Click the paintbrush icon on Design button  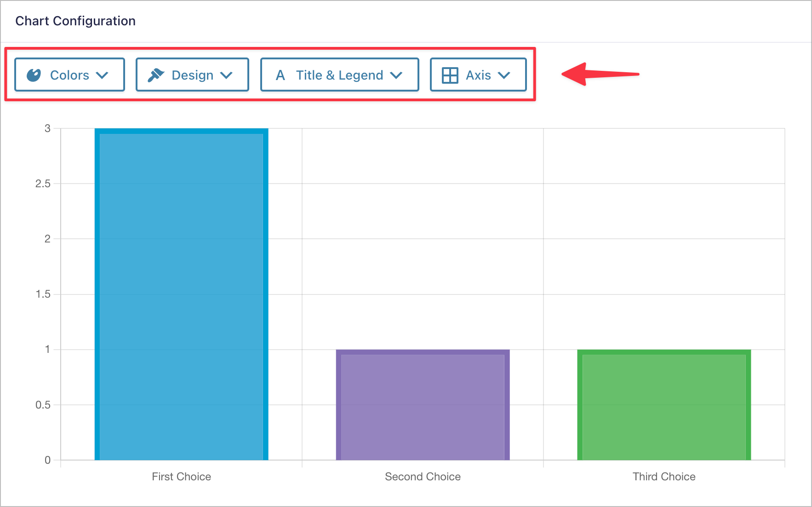[156, 75]
